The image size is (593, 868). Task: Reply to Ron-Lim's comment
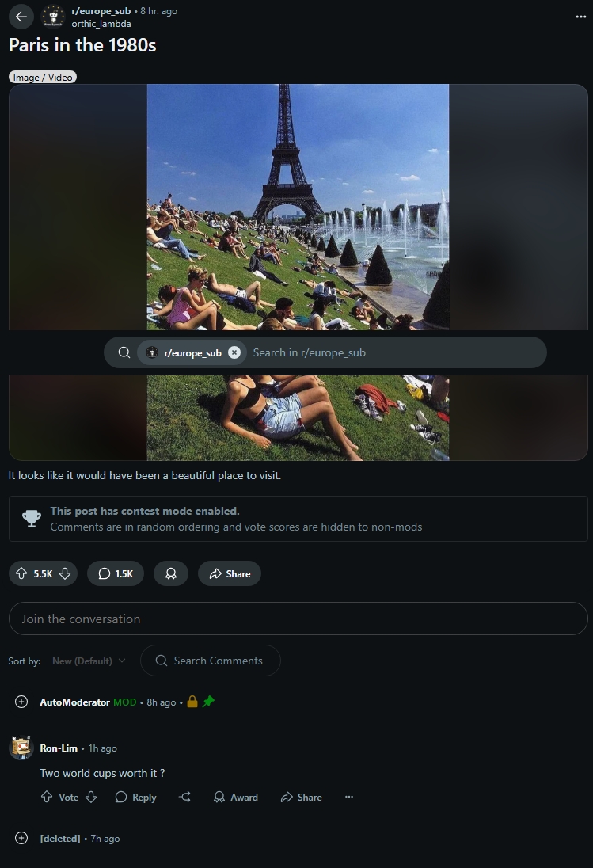point(135,798)
